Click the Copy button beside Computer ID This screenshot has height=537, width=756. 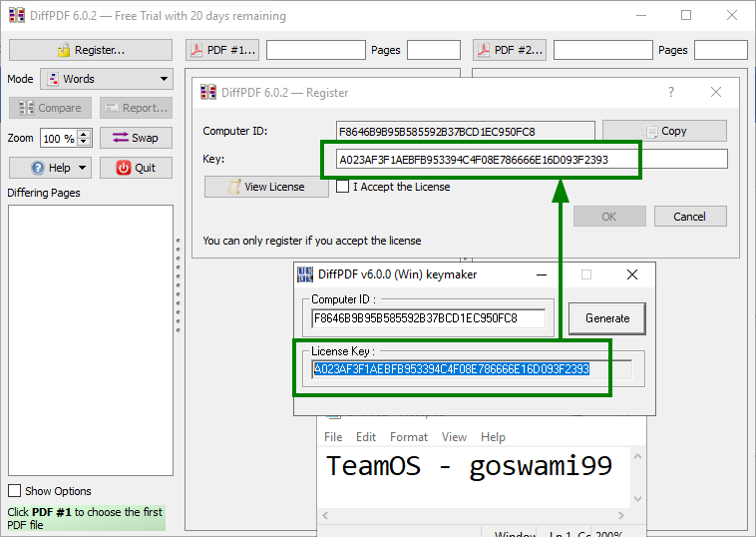coord(664,131)
